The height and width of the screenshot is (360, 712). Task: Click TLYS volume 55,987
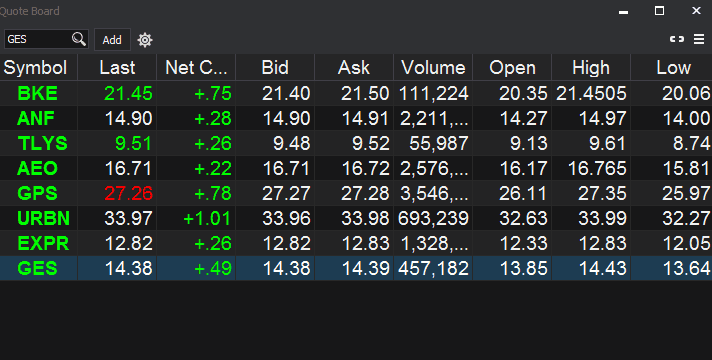(x=439, y=143)
